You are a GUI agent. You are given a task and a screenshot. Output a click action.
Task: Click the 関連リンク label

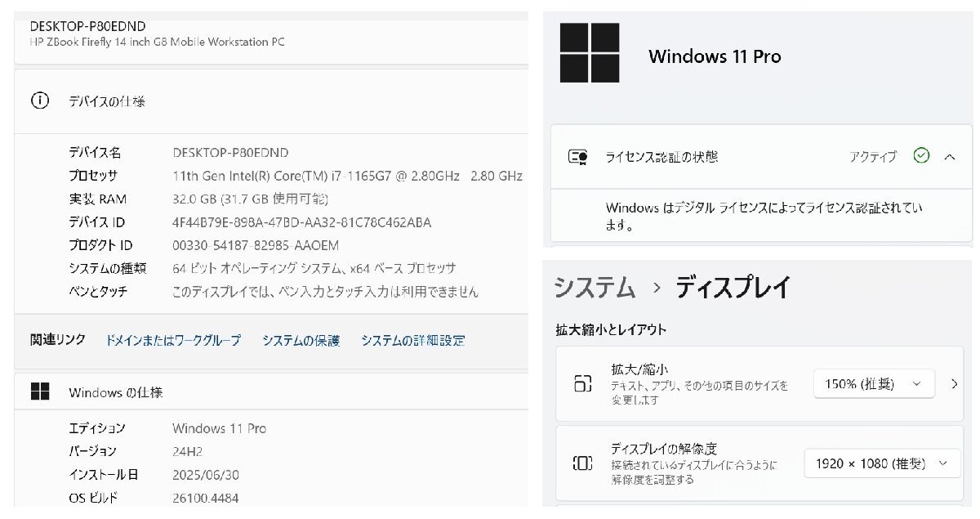(x=57, y=340)
